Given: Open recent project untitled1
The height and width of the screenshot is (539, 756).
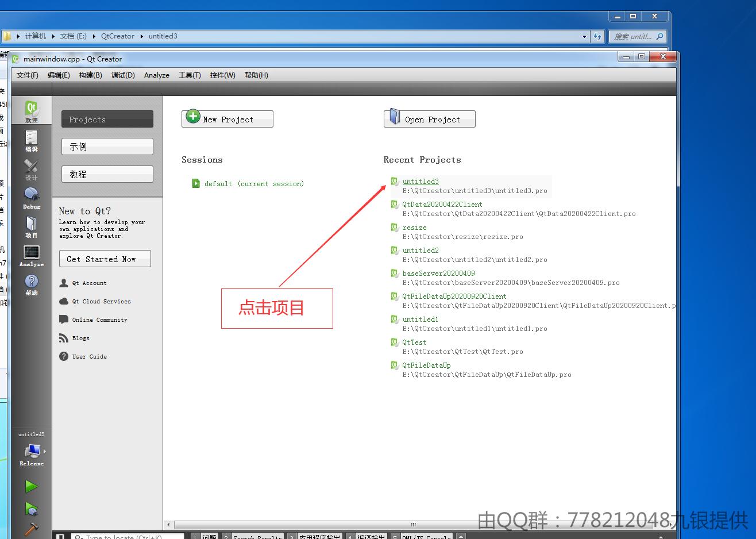Looking at the screenshot, I should 421,319.
